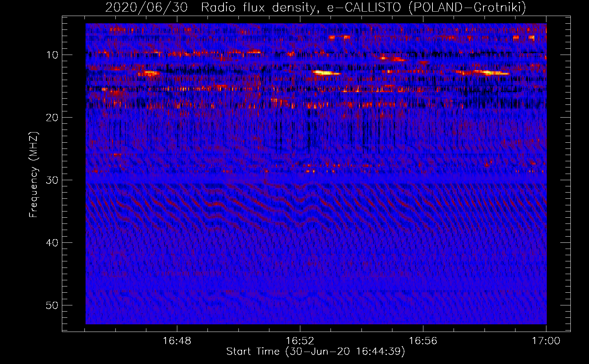Click the 10 MHz frequency tick label

coord(52,55)
